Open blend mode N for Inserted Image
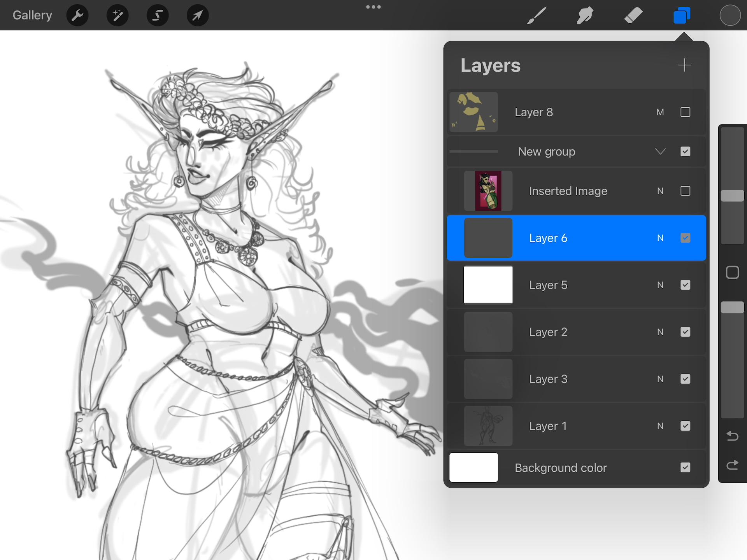Viewport: 747px width, 560px height. (x=660, y=191)
